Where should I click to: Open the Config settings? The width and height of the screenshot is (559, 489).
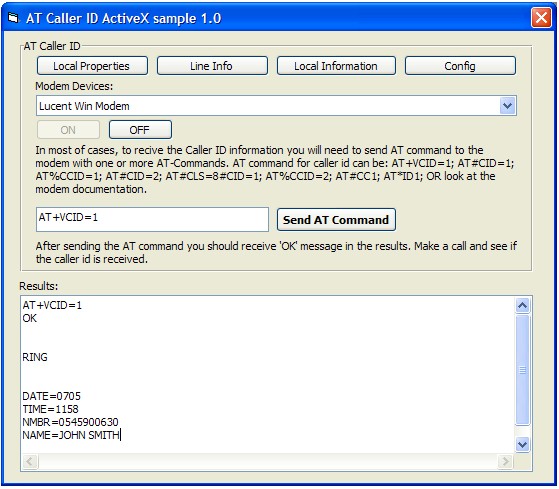[460, 66]
